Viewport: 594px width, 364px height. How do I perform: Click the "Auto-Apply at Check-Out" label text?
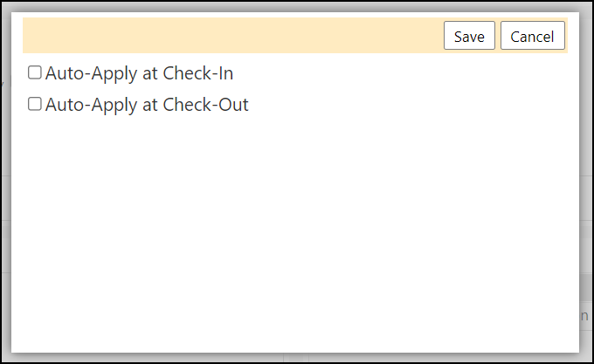pyautogui.click(x=147, y=105)
